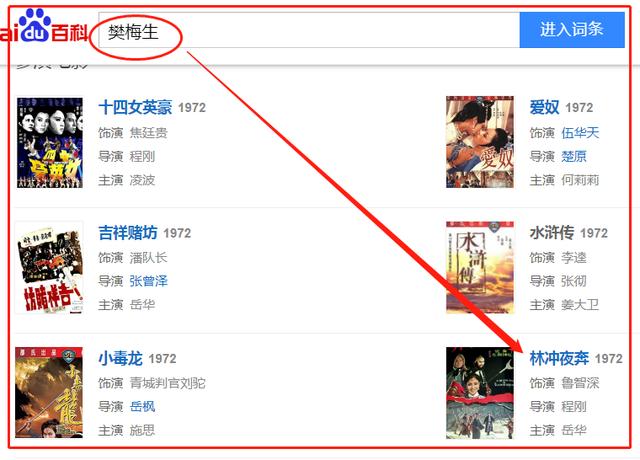Open the 水浒传 poster thumbnail

(x=480, y=267)
